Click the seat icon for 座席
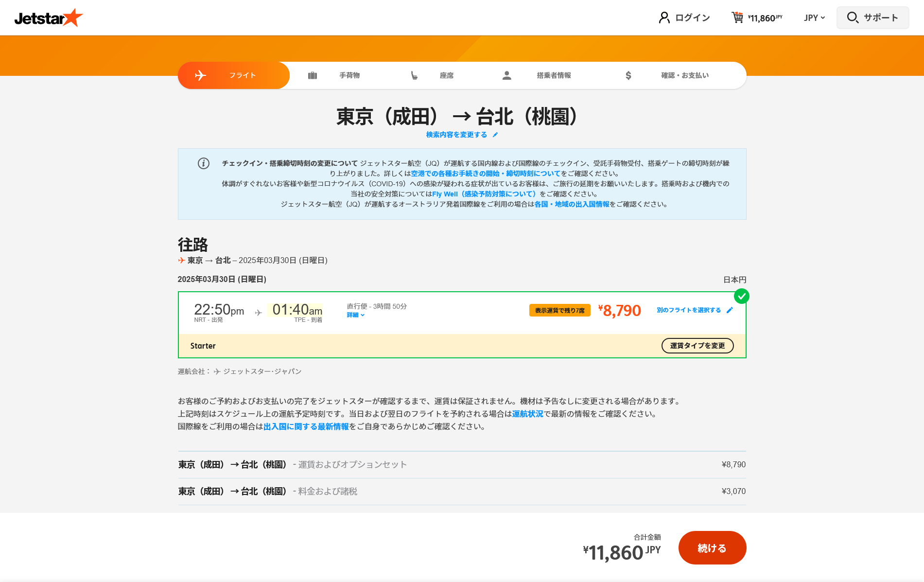This screenshot has width=924, height=582. coord(414,75)
